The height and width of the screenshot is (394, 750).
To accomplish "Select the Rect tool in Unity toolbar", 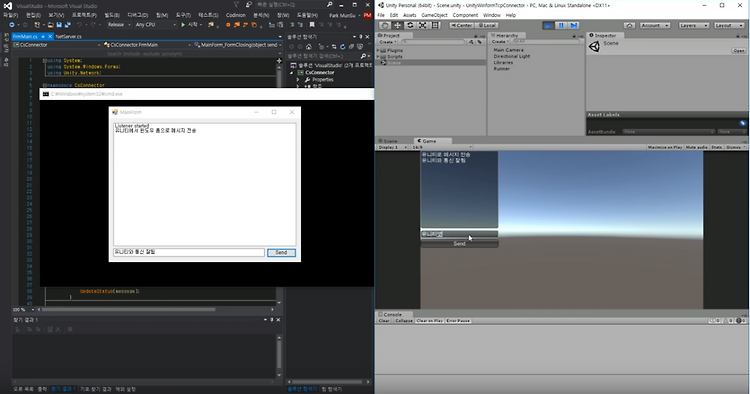I will coord(435,25).
